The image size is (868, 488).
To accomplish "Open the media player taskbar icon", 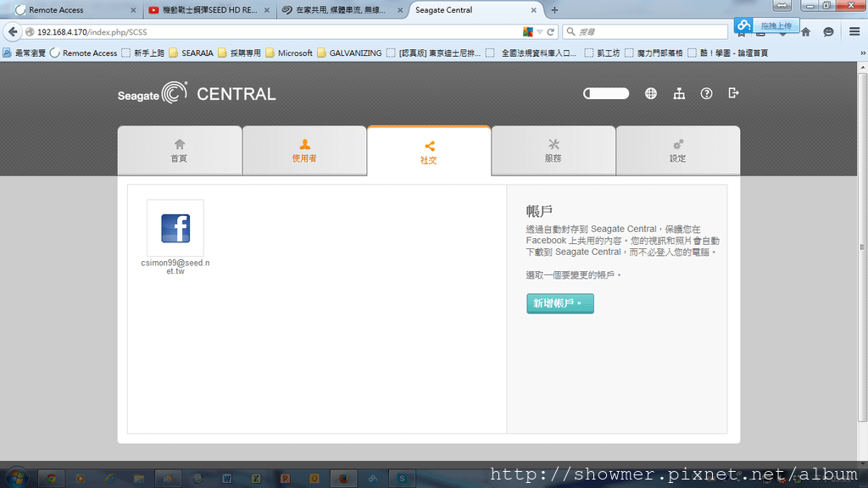I will tap(81, 479).
